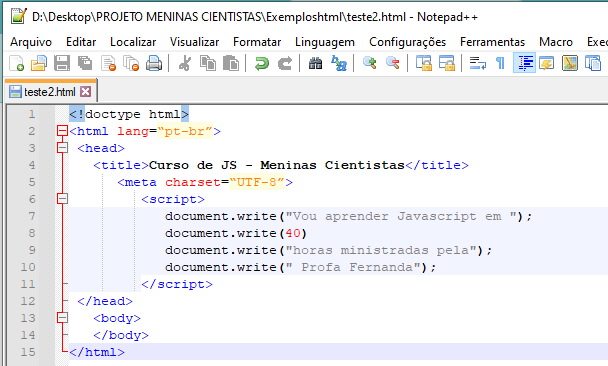Click the " Profa Fernanda" string
608x366 pixels.
354,268
